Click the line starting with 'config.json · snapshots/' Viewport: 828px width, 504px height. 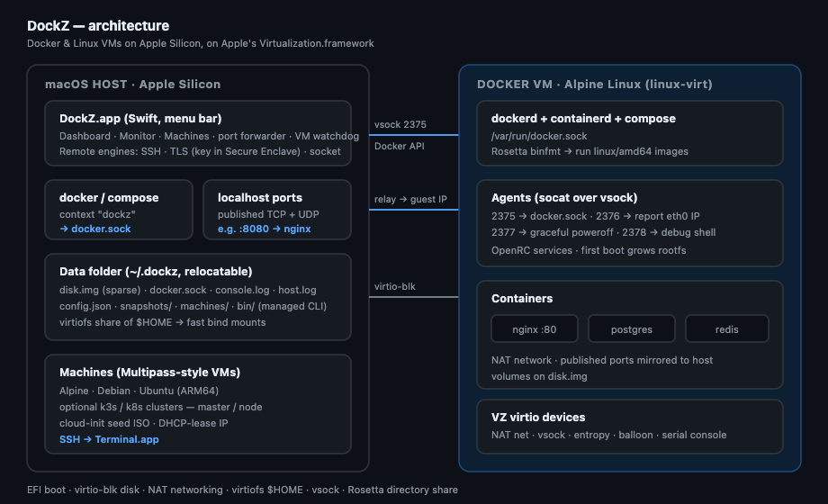(193, 306)
